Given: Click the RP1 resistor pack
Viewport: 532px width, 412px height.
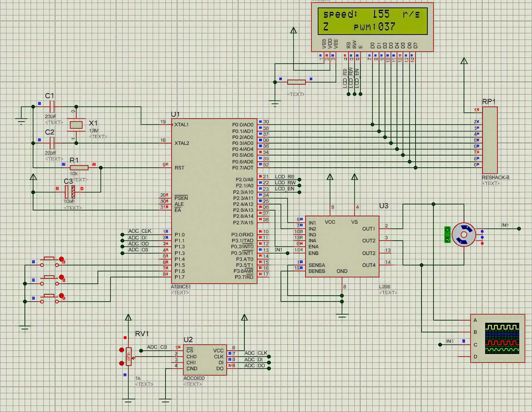Looking at the screenshot, I should [x=490, y=140].
